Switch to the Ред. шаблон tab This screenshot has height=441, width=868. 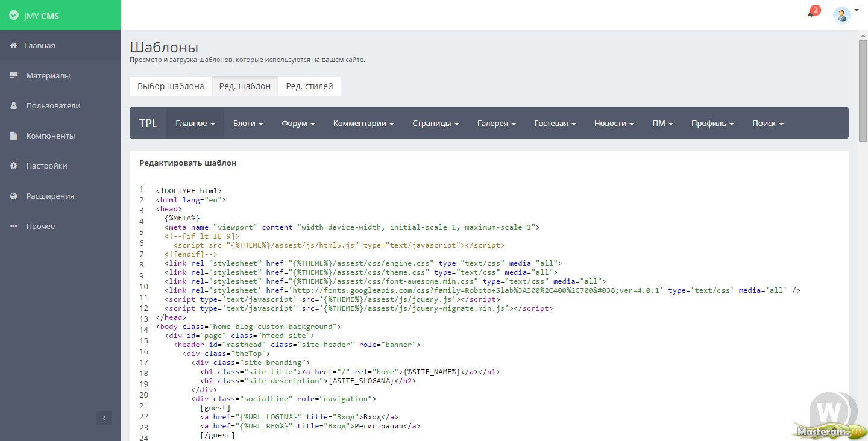(245, 86)
